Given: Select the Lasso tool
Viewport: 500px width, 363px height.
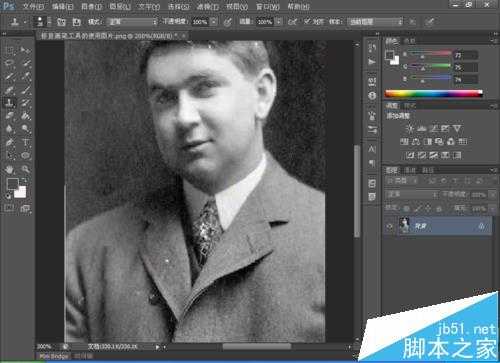Looking at the screenshot, I should point(9,63).
